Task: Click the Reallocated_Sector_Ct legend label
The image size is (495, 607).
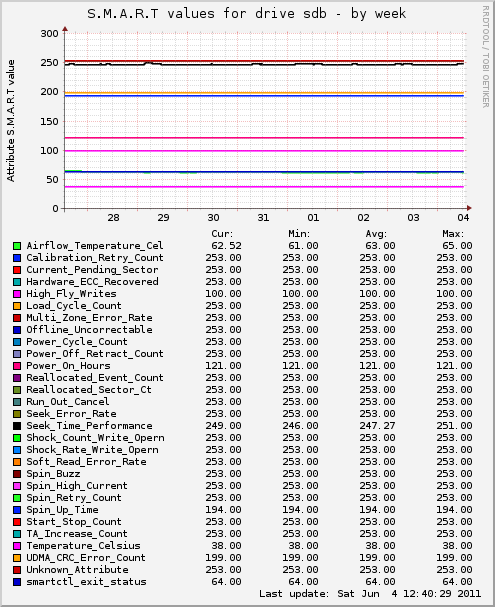Action: click(x=89, y=390)
